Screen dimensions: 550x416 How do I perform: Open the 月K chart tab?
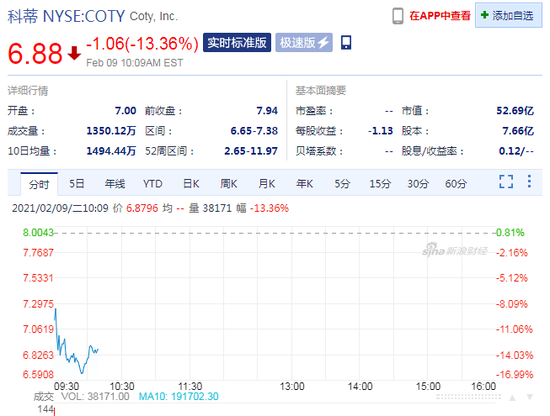coord(267,183)
